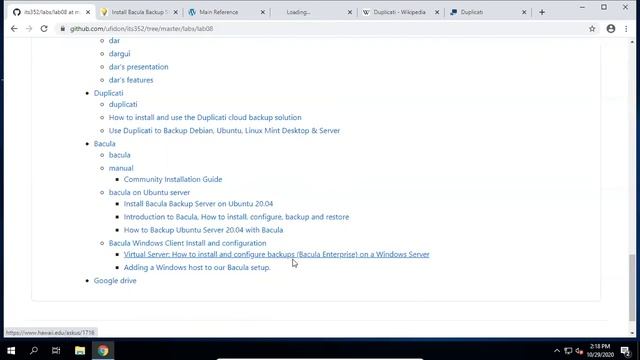This screenshot has width=640, height=360.
Task: Open the Community Installation Guide link
Action: (173, 179)
